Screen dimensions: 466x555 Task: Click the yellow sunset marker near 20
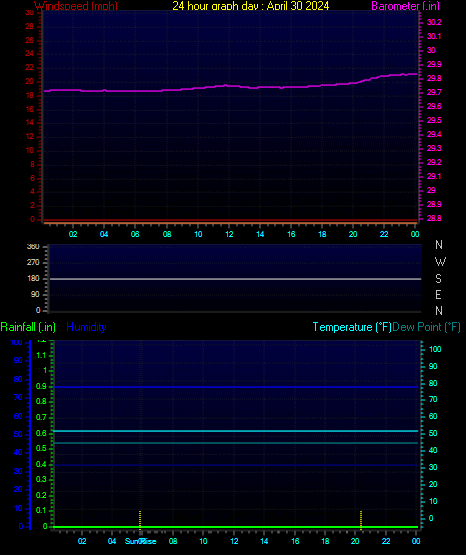(361, 520)
